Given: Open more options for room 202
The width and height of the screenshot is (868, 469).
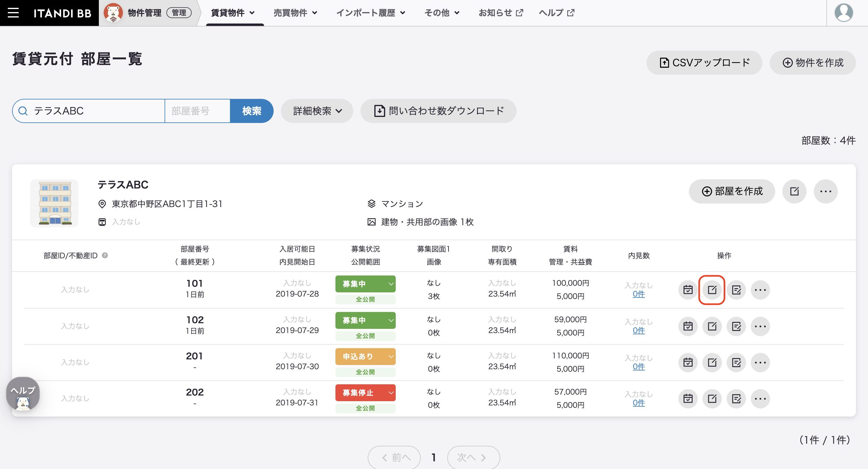Looking at the screenshot, I should click(760, 398).
